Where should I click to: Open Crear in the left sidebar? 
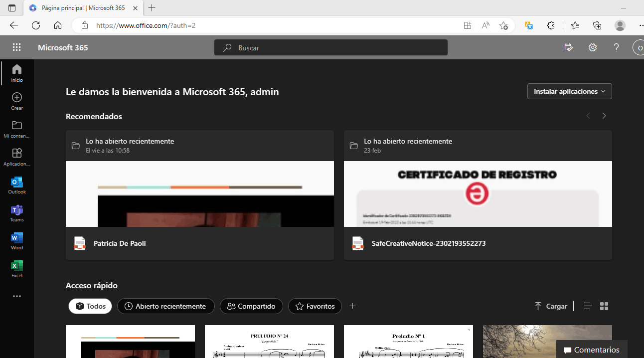click(x=17, y=101)
